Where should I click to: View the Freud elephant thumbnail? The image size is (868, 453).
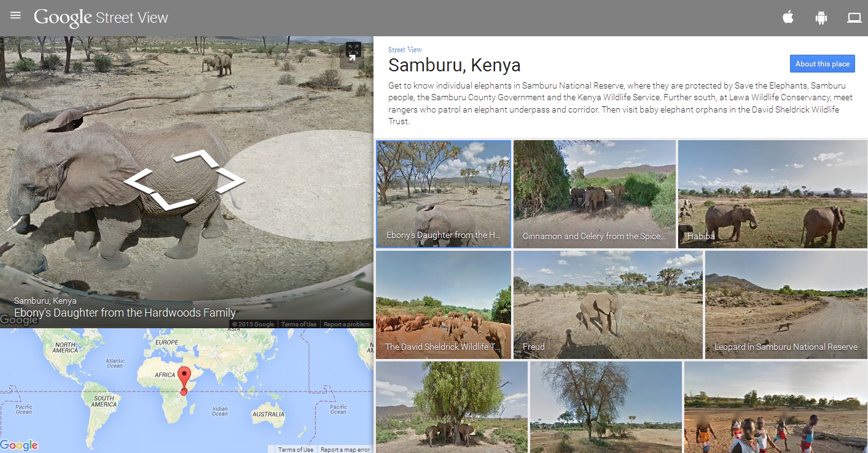(608, 304)
